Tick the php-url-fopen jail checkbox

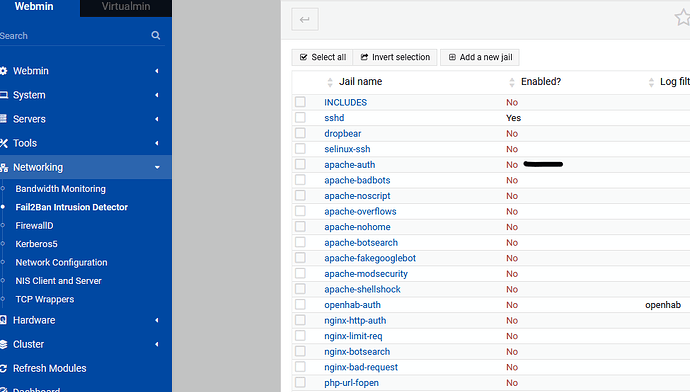[301, 382]
